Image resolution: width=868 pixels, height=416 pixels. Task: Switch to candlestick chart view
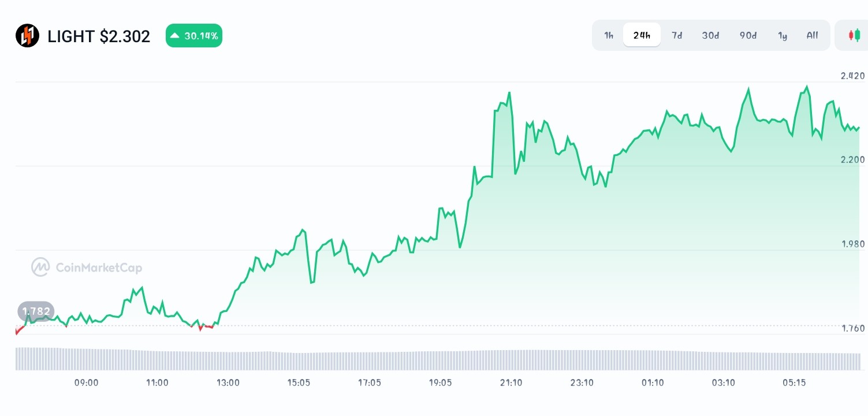coord(854,35)
